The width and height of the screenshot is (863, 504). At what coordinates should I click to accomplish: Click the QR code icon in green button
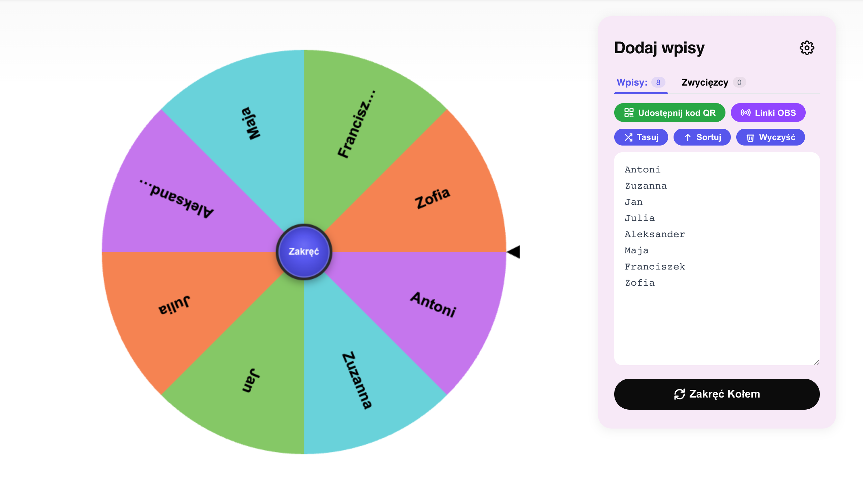click(629, 113)
